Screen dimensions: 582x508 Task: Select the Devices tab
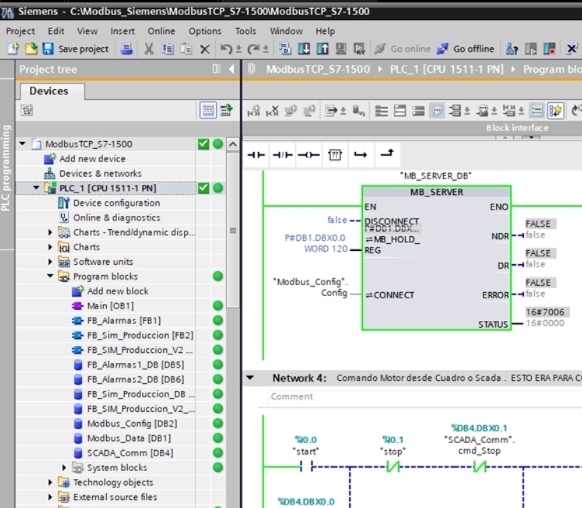coord(49,91)
